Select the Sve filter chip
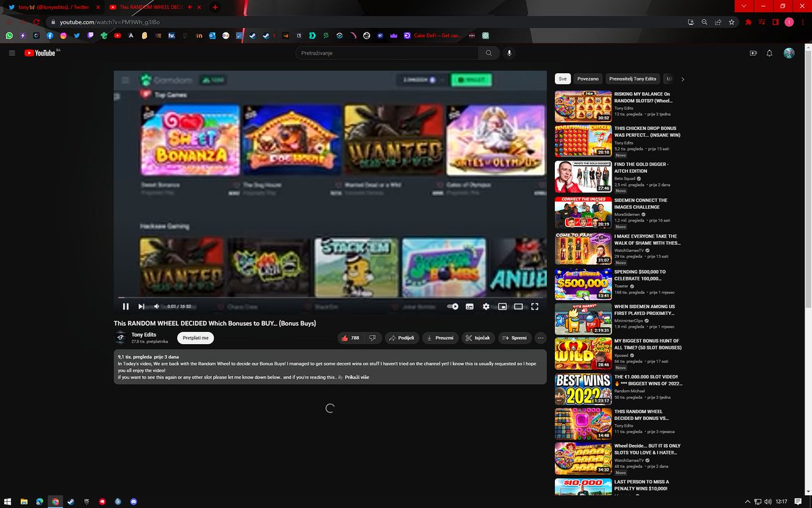The height and width of the screenshot is (508, 812). point(562,79)
